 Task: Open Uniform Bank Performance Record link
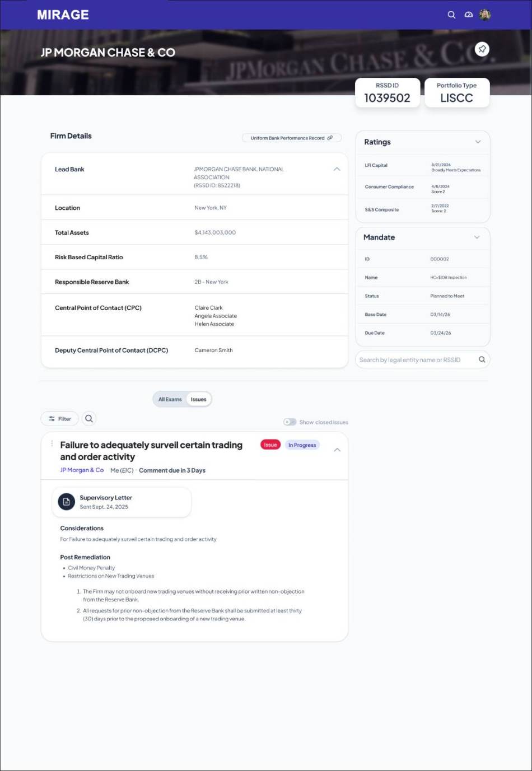pyautogui.click(x=292, y=138)
